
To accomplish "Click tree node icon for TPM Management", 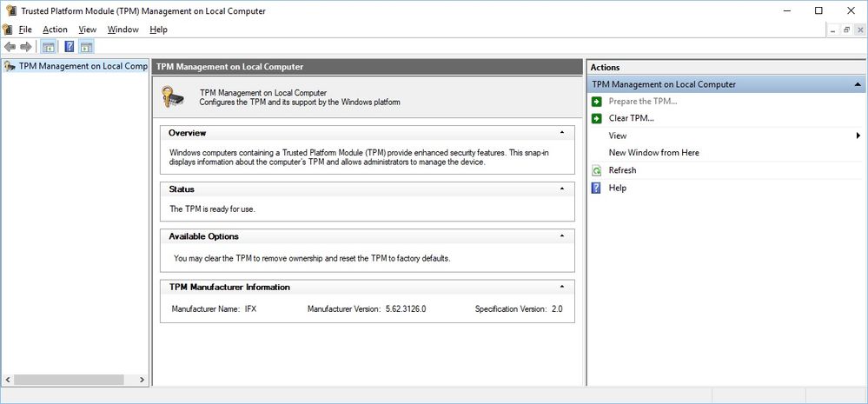I will tap(9, 66).
